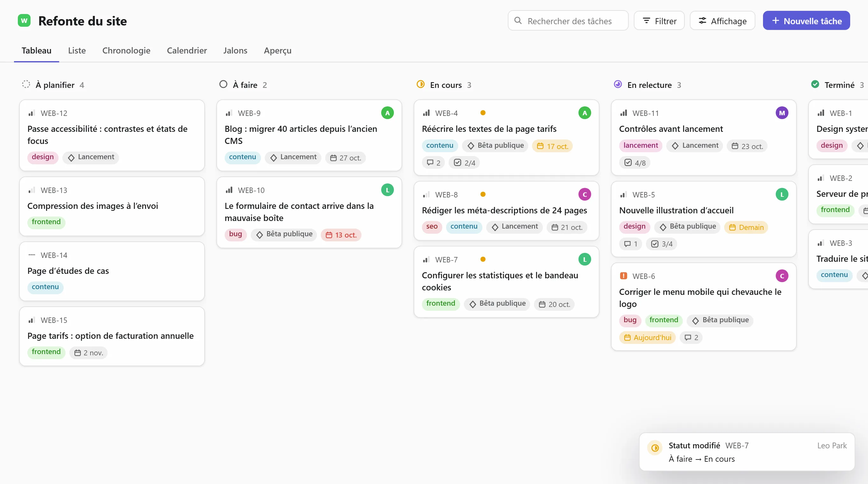Open the Calendrier tab

(x=187, y=51)
